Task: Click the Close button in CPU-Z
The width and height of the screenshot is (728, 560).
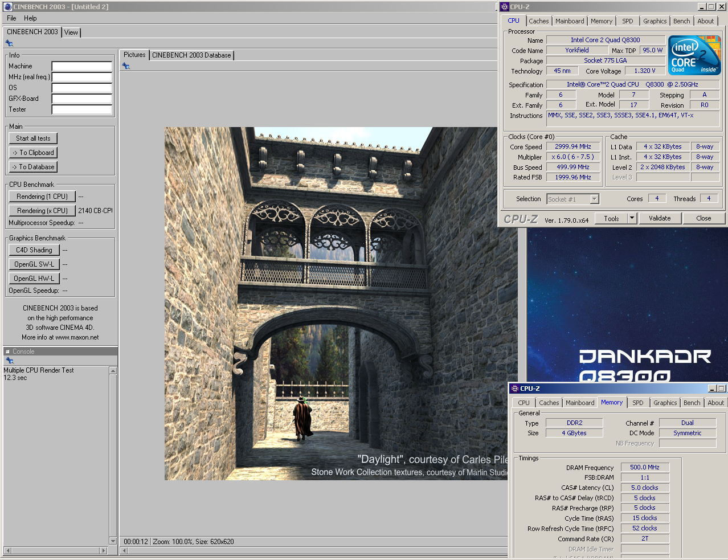Action: coord(704,218)
